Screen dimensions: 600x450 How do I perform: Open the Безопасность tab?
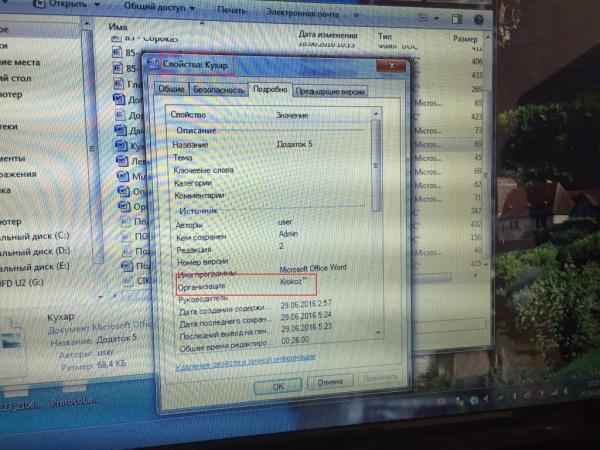[x=217, y=89]
